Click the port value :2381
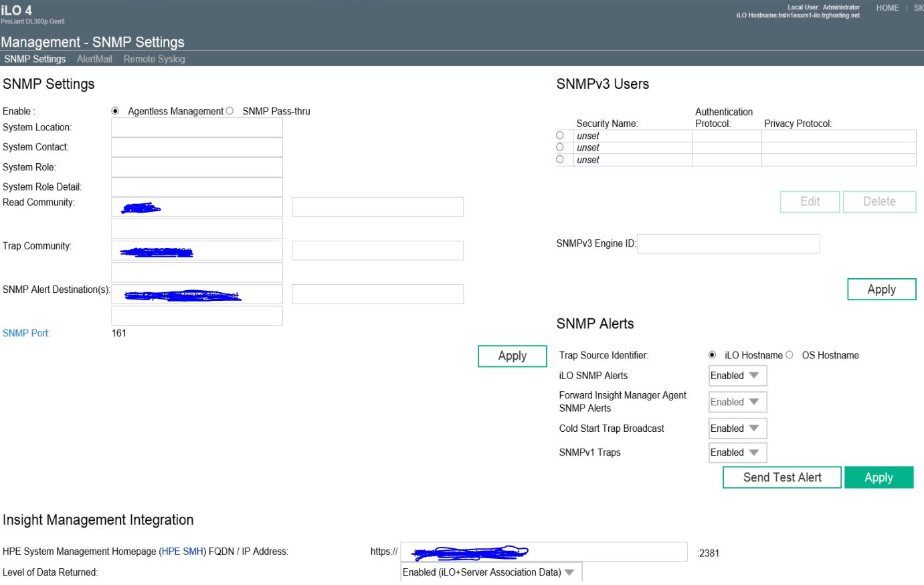This screenshot has width=924, height=585. pyautogui.click(x=709, y=553)
